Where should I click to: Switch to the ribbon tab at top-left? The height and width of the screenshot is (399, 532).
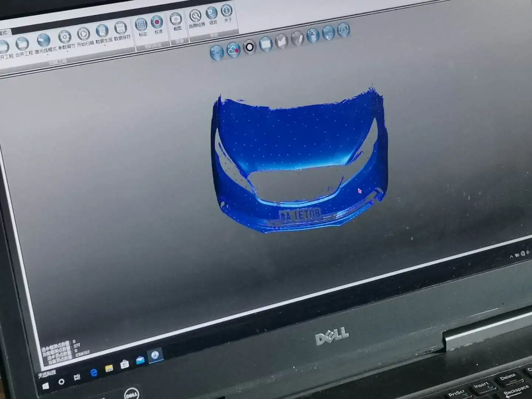pyautogui.click(x=4, y=33)
